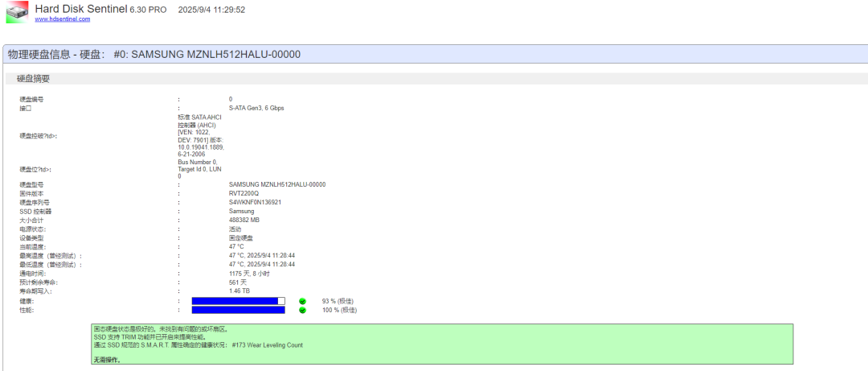Click the green check icon beside performance 100 %
868x371 pixels.
[302, 310]
